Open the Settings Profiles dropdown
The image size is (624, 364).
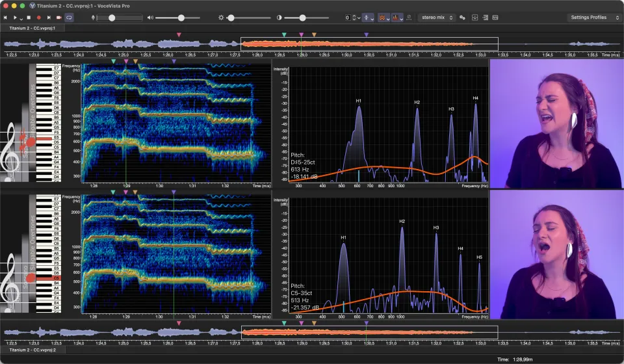(594, 18)
